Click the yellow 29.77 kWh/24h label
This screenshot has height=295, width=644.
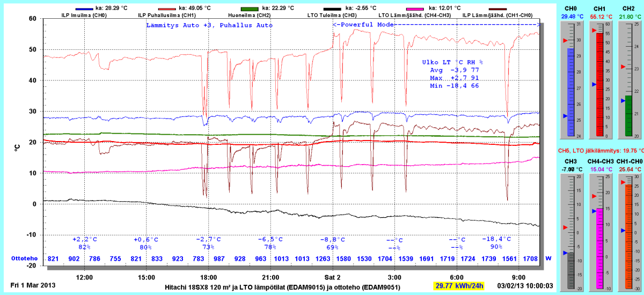(458, 286)
